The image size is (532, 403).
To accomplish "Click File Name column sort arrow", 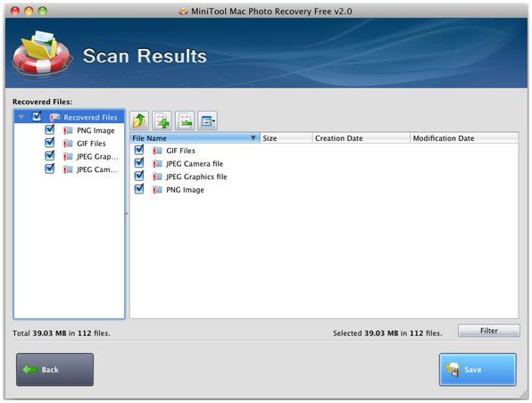I will (254, 138).
